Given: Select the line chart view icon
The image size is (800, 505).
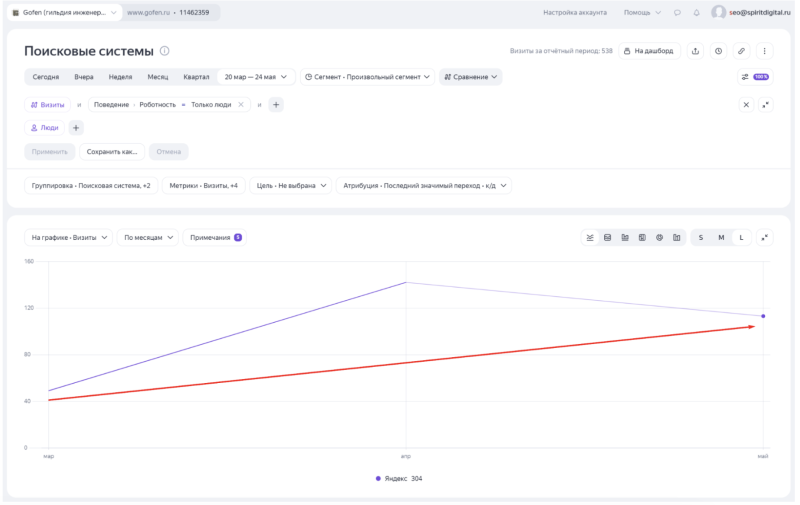Looking at the screenshot, I should 590,238.
